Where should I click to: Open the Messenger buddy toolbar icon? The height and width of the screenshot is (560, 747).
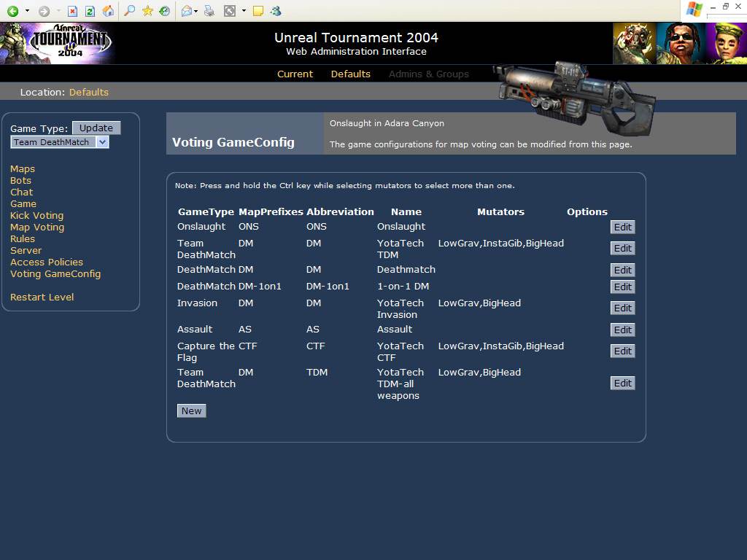(276, 10)
